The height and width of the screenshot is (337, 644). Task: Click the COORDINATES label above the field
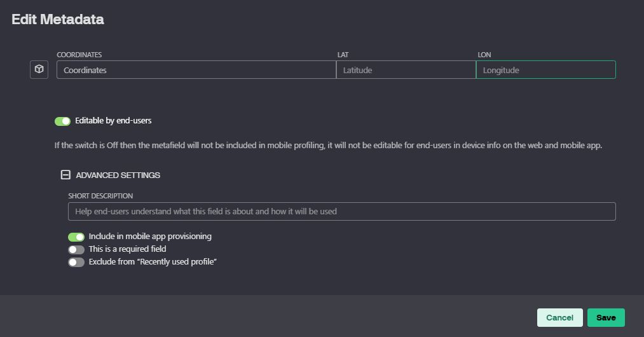[x=79, y=55]
